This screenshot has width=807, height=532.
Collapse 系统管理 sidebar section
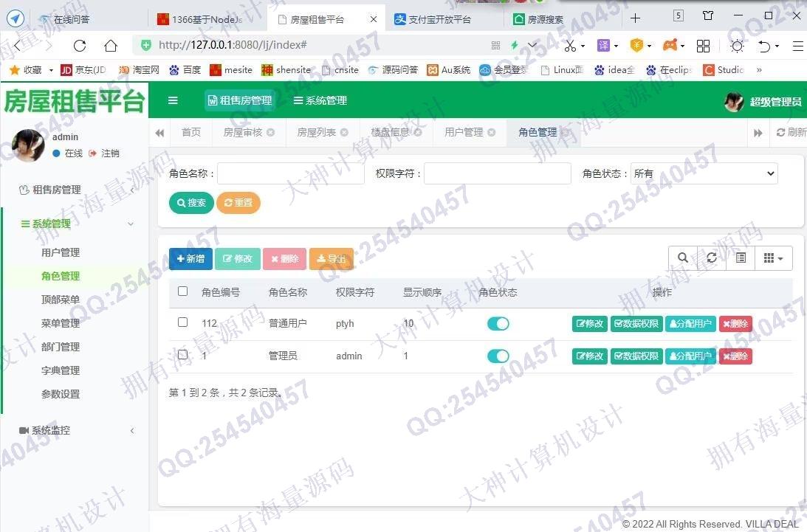tap(75, 224)
